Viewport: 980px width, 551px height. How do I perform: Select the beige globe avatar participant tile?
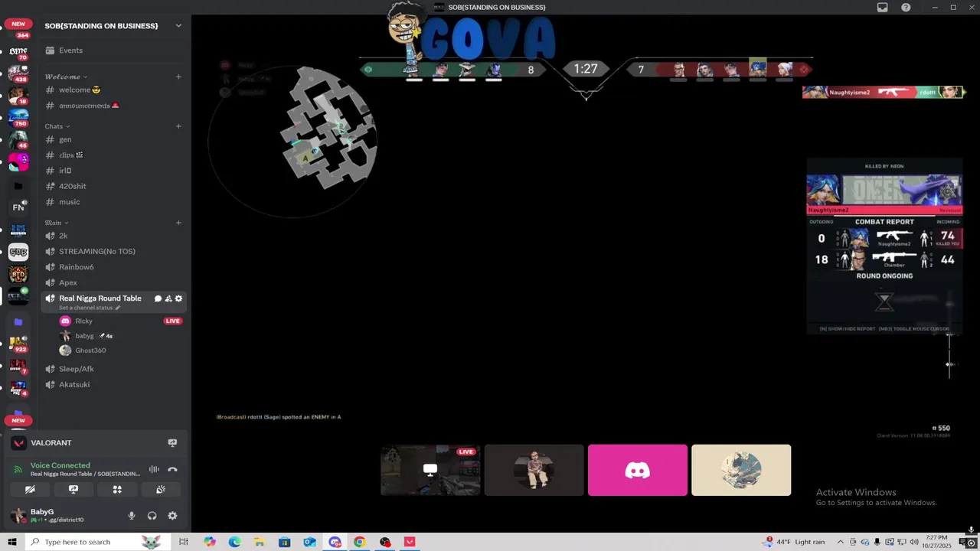click(741, 470)
